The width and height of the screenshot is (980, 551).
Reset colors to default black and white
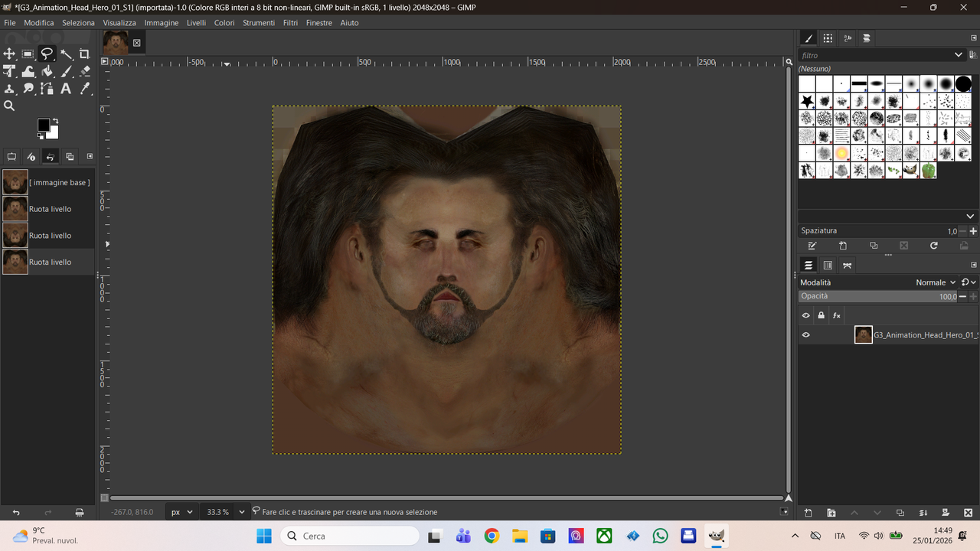coord(40,135)
